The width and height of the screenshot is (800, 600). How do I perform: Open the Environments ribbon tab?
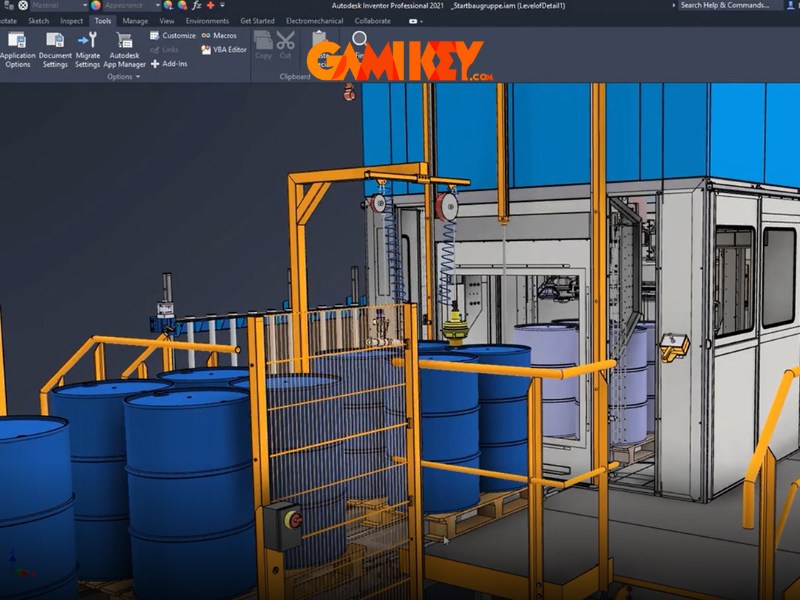[x=207, y=20]
